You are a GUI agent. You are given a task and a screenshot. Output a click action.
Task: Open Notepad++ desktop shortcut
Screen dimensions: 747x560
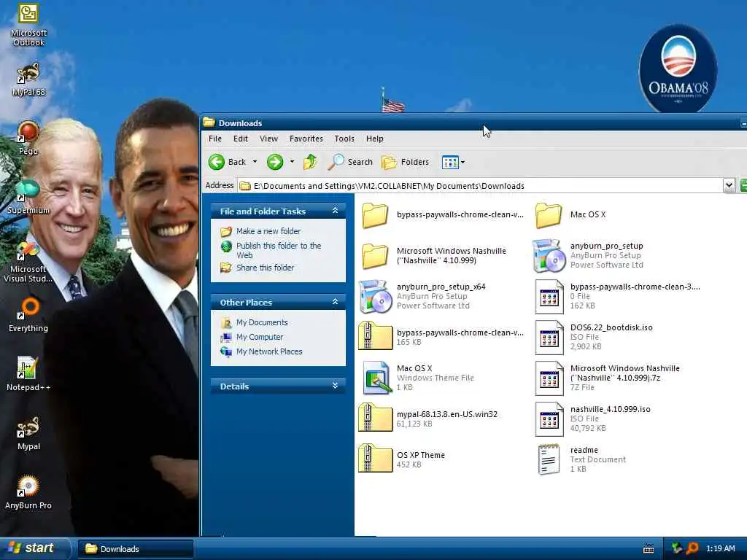(x=28, y=374)
